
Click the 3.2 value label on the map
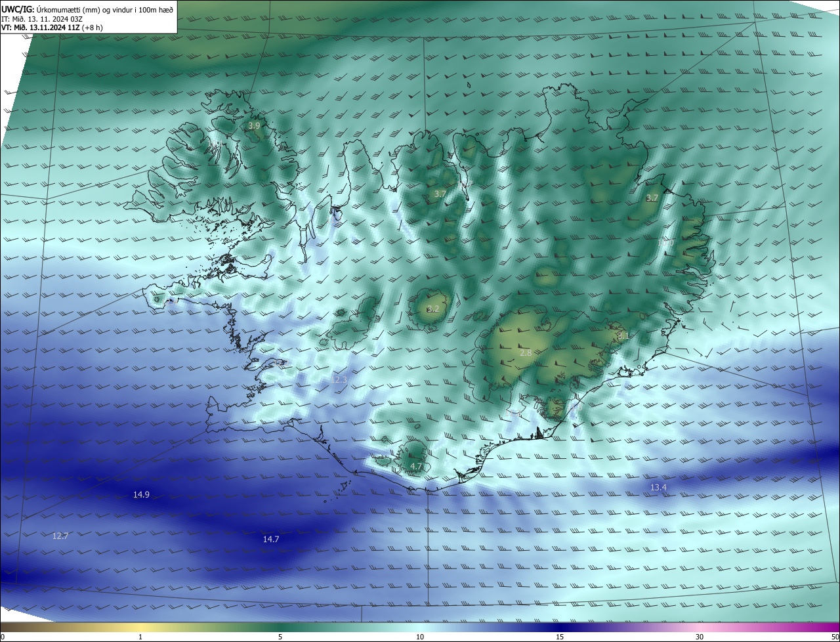433,309
